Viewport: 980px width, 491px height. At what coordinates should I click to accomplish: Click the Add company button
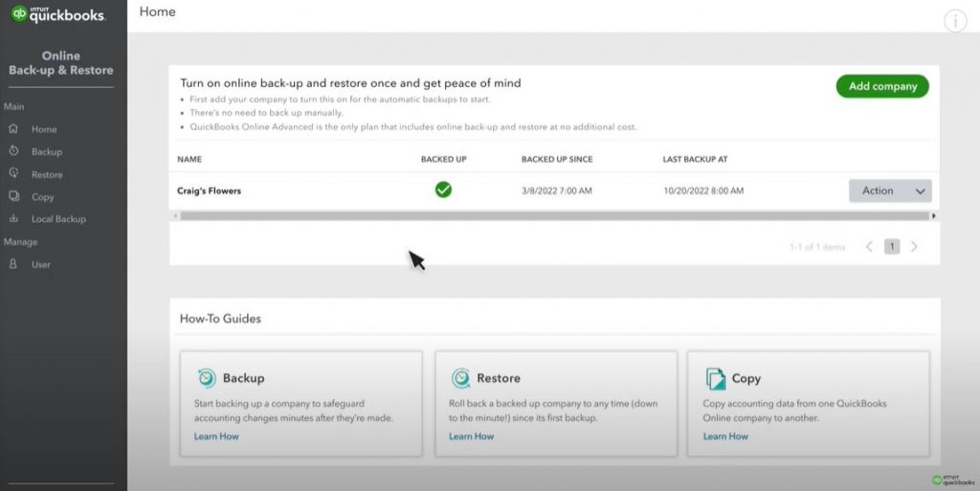882,86
